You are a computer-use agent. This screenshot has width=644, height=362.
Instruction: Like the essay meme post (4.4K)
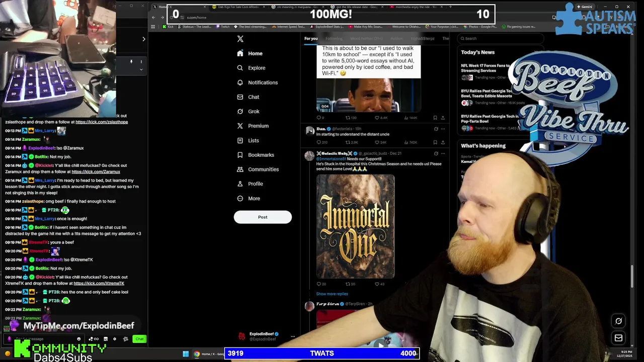coord(382,118)
